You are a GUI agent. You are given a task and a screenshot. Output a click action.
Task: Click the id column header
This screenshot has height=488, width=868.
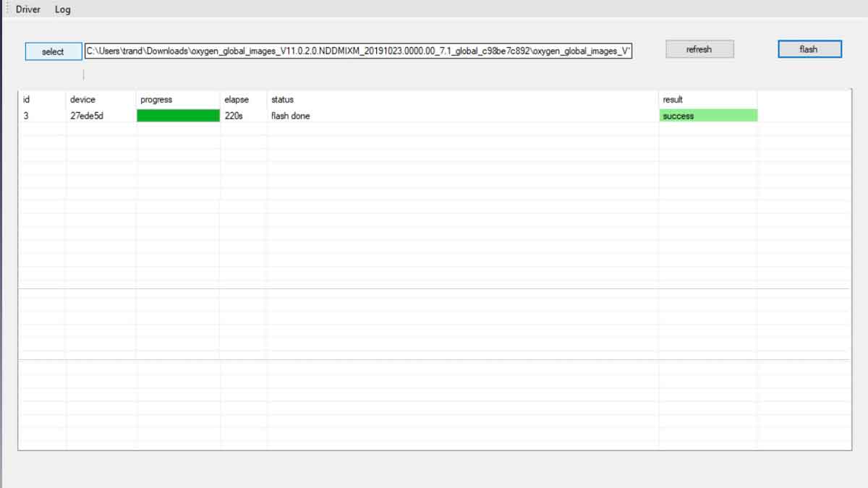point(27,100)
